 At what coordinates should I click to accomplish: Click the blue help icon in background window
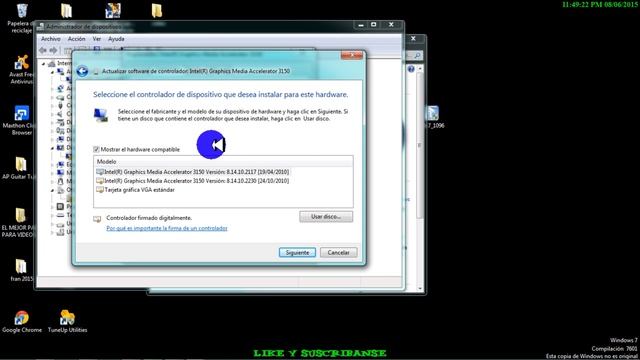pos(411,69)
